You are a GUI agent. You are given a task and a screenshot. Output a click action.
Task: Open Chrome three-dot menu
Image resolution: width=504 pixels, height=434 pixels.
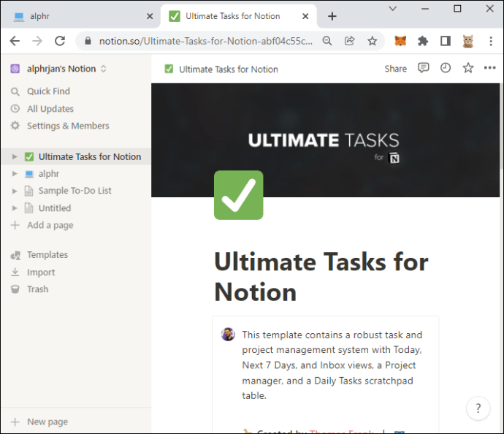pyautogui.click(x=491, y=41)
